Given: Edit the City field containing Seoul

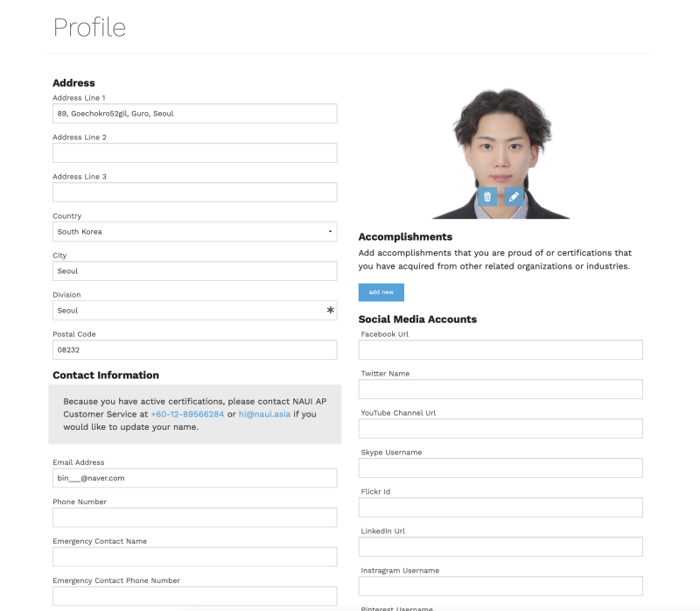Looking at the screenshot, I should [x=194, y=271].
